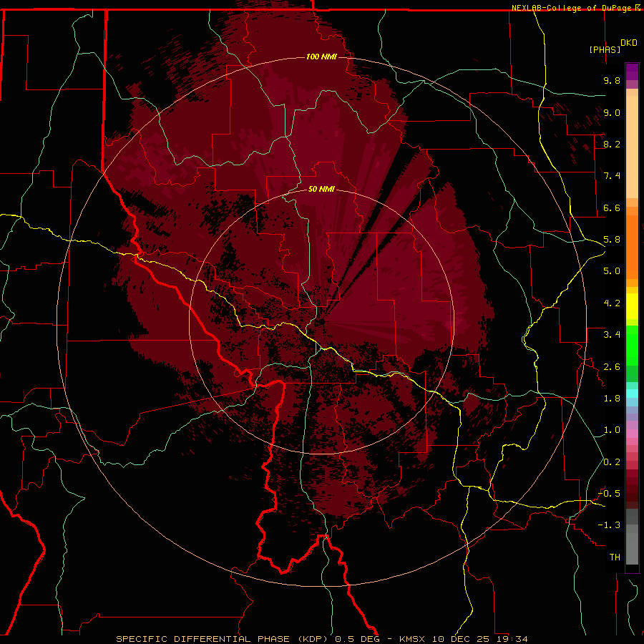Image resolution: width=644 pixels, height=644 pixels.
Task: Click the 5.8 value on the color scale
Action: (x=612, y=240)
